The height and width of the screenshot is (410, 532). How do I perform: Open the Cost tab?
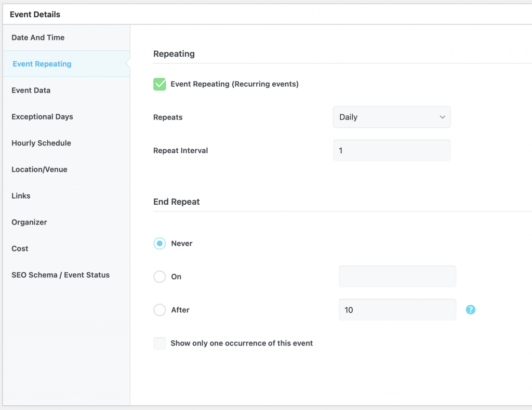(20, 249)
